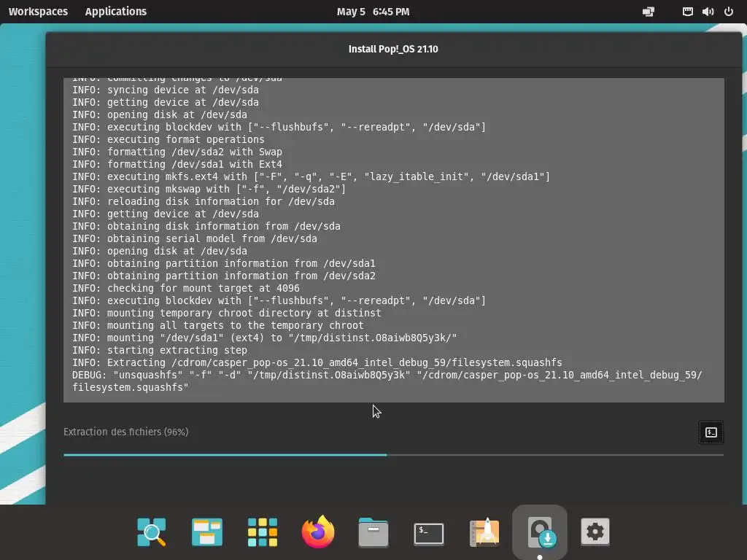747x560 pixels.
Task: Click the 'Extraction des fichiers (96%)' status text
Action: (x=125, y=432)
